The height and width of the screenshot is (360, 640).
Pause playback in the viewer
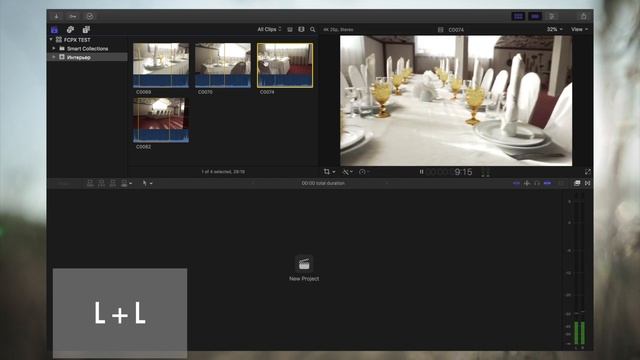coord(421,172)
